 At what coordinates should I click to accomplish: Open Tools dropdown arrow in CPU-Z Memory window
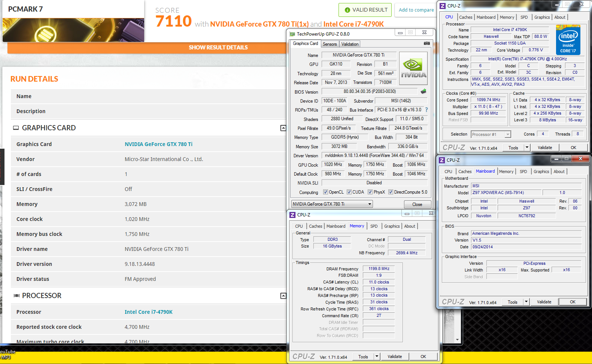pyautogui.click(x=377, y=357)
